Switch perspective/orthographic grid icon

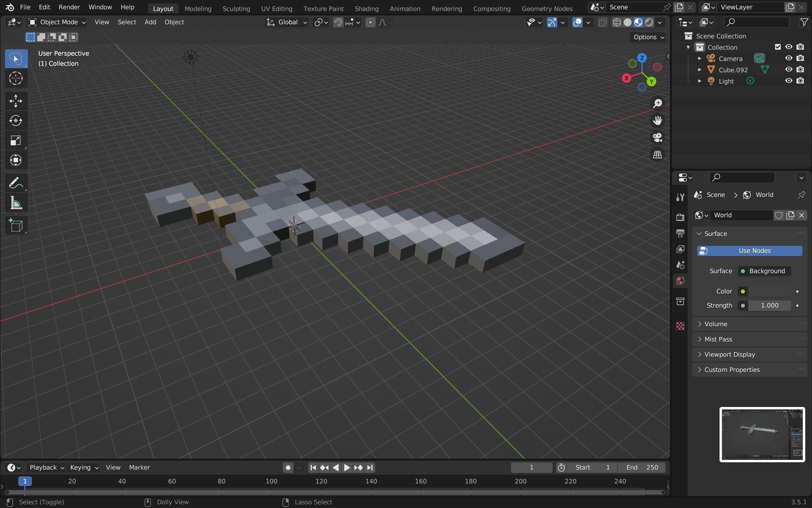coord(657,155)
